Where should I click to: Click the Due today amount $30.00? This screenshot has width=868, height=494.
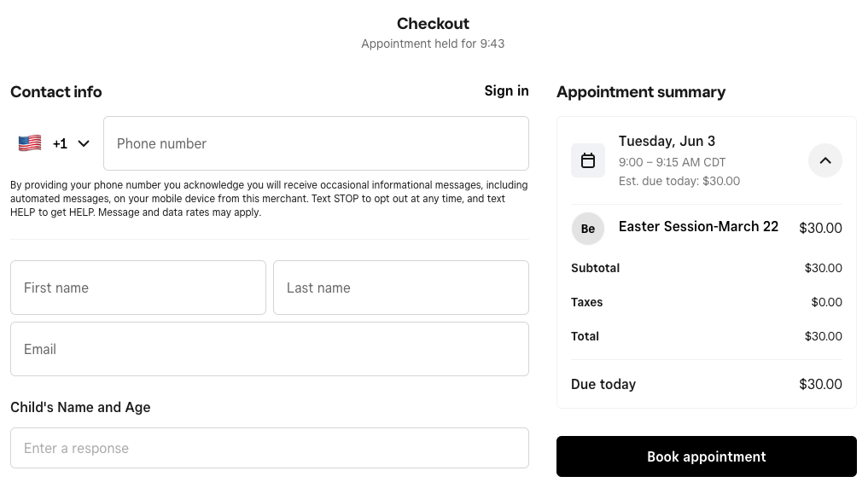pyautogui.click(x=820, y=384)
